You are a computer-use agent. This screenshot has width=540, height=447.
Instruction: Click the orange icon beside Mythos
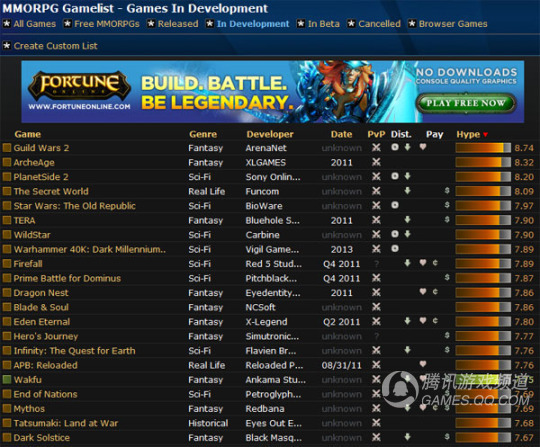7,408
